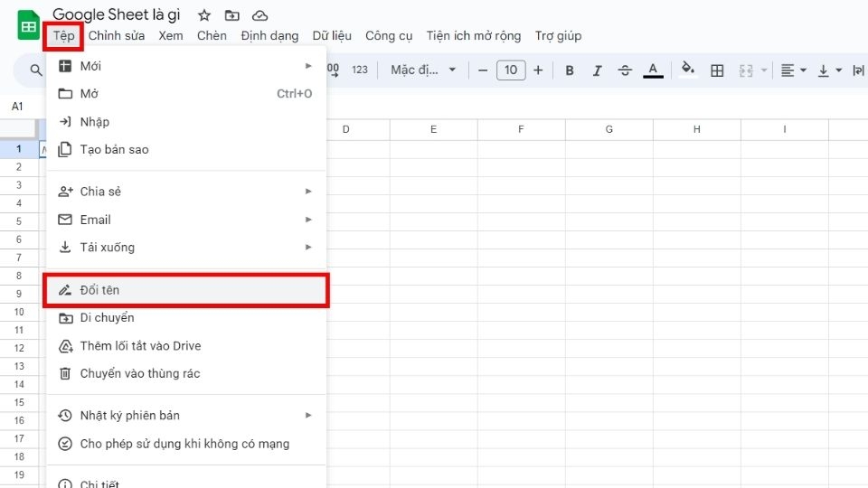Select column E header

tap(433, 129)
